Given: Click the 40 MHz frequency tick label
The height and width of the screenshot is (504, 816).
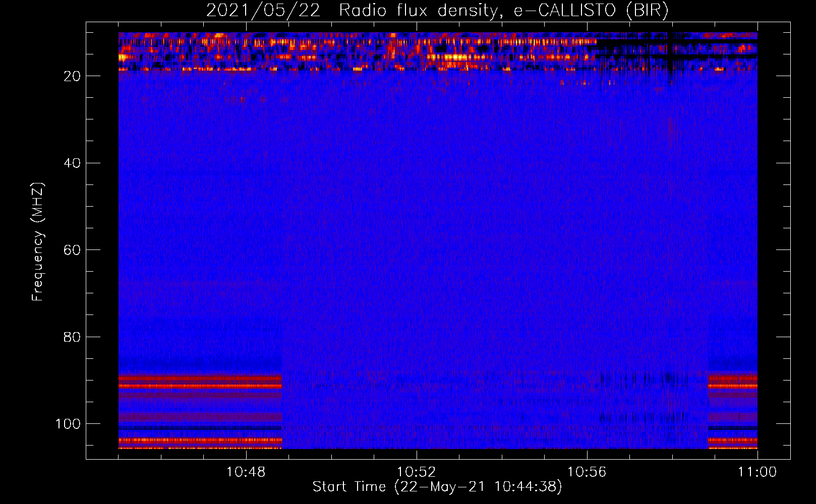Looking at the screenshot, I should click(72, 163).
